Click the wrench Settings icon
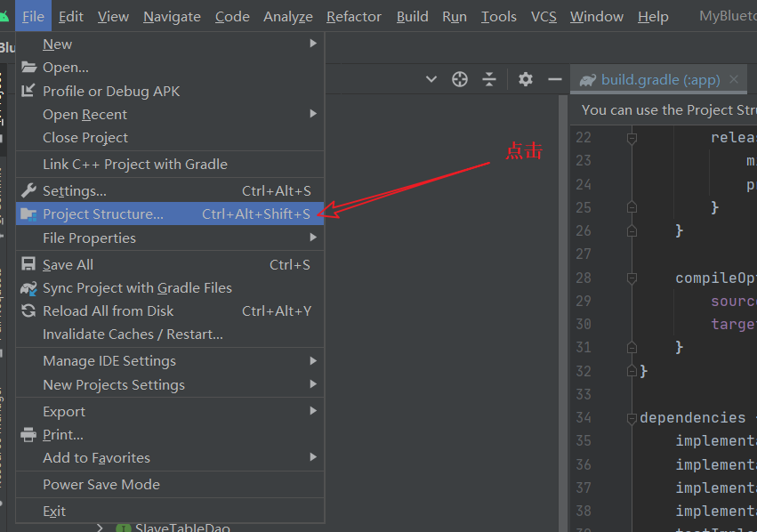The width and height of the screenshot is (757, 532). [x=28, y=190]
